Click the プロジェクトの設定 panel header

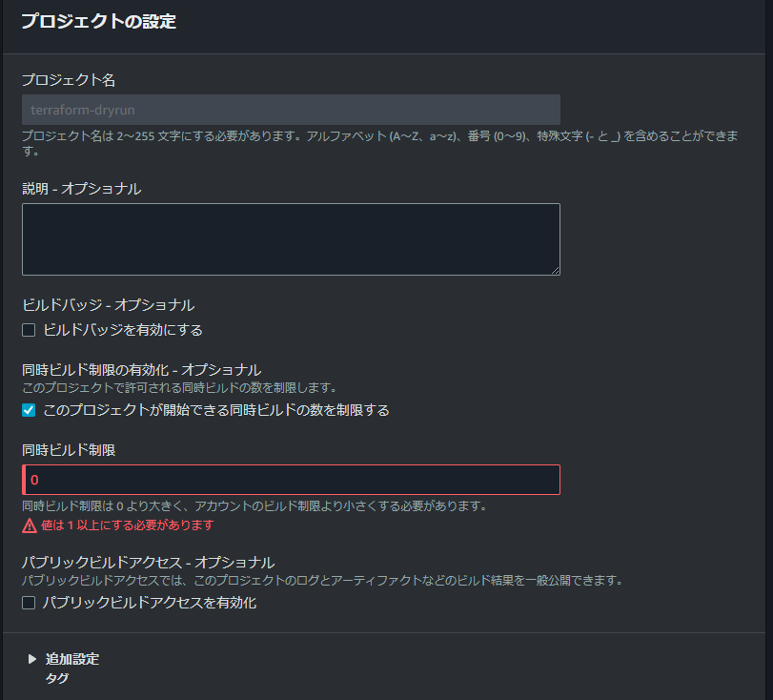[x=99, y=22]
